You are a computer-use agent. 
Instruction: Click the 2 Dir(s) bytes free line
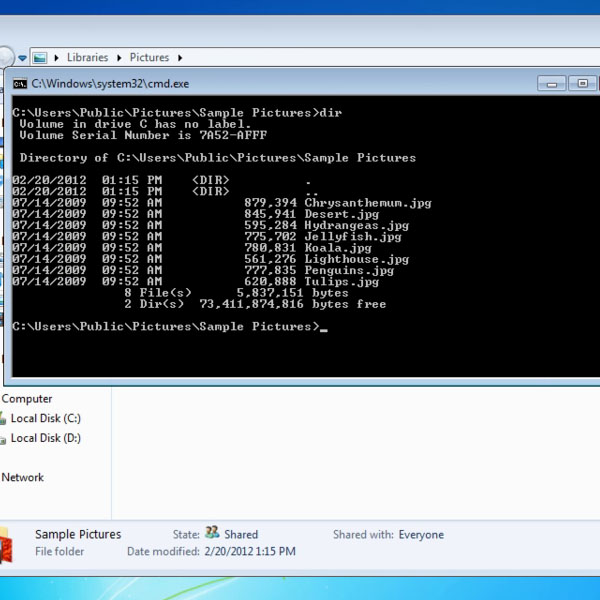255,304
